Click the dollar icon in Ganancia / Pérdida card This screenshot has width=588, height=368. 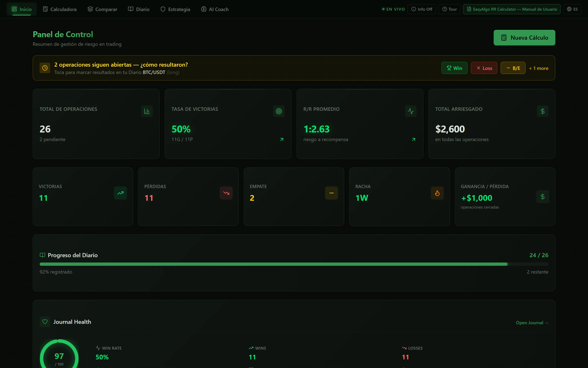point(542,197)
